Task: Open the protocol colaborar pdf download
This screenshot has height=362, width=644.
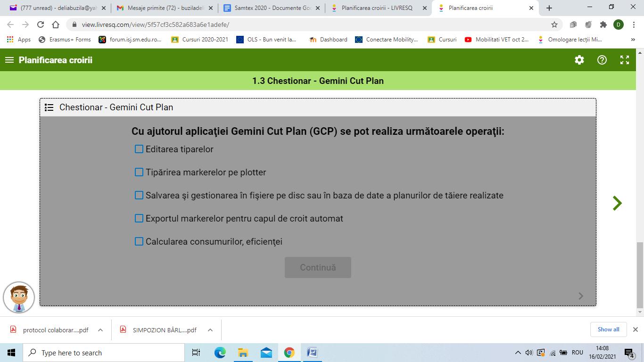Action: (49, 330)
